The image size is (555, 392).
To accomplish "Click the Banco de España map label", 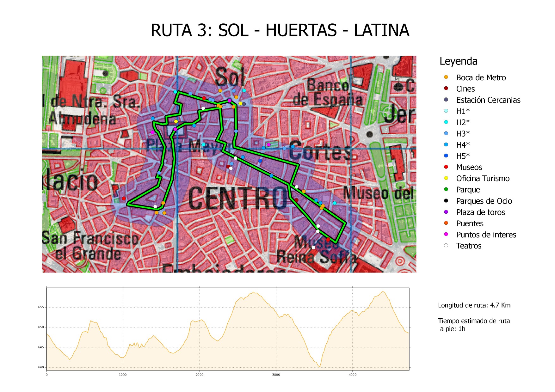I will coord(328,93).
